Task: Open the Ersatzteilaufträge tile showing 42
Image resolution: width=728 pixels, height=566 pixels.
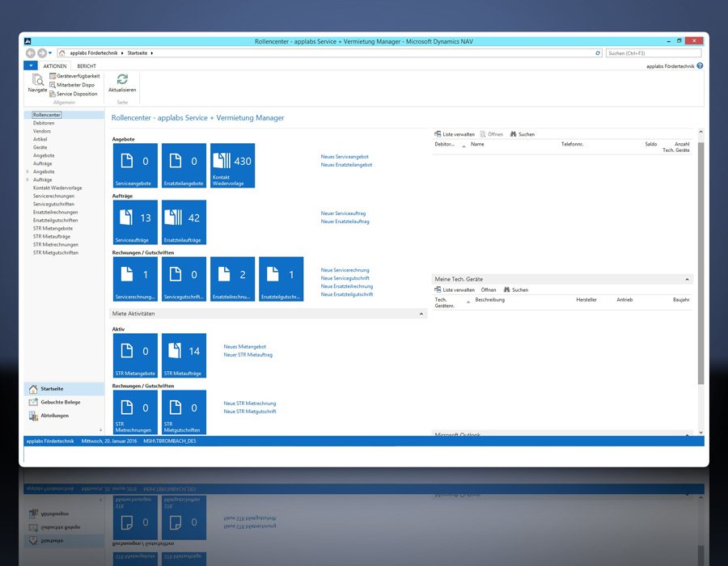Action: pyautogui.click(x=184, y=222)
